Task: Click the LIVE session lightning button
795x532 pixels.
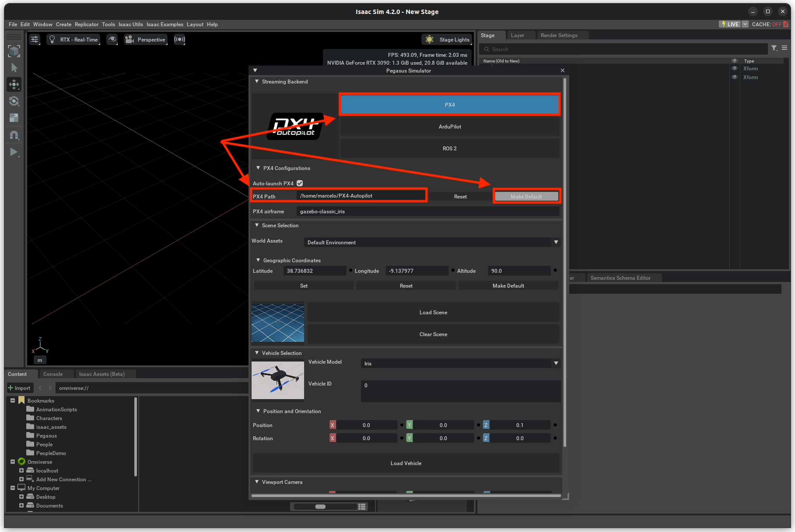Action: tap(730, 24)
